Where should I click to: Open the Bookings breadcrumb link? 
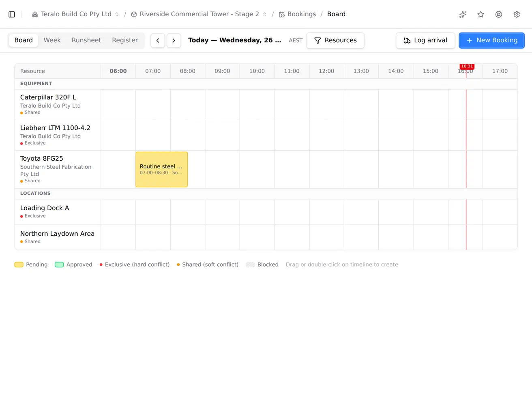click(x=297, y=14)
